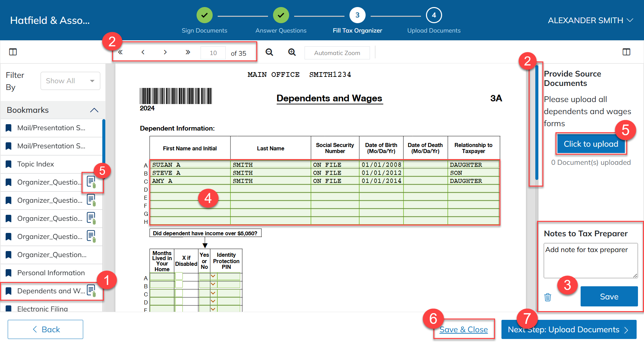
Task: Click the Add note for tax preparer field
Action: [590, 260]
